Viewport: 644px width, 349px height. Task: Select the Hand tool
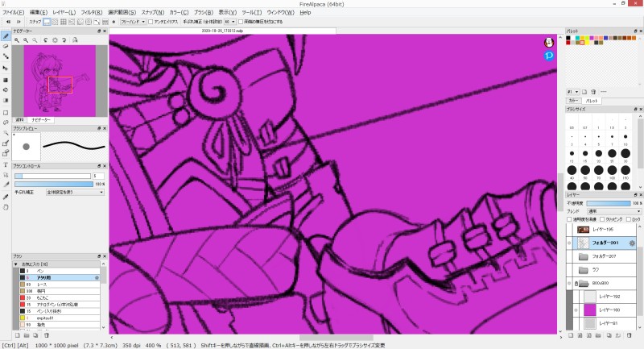(x=6, y=207)
